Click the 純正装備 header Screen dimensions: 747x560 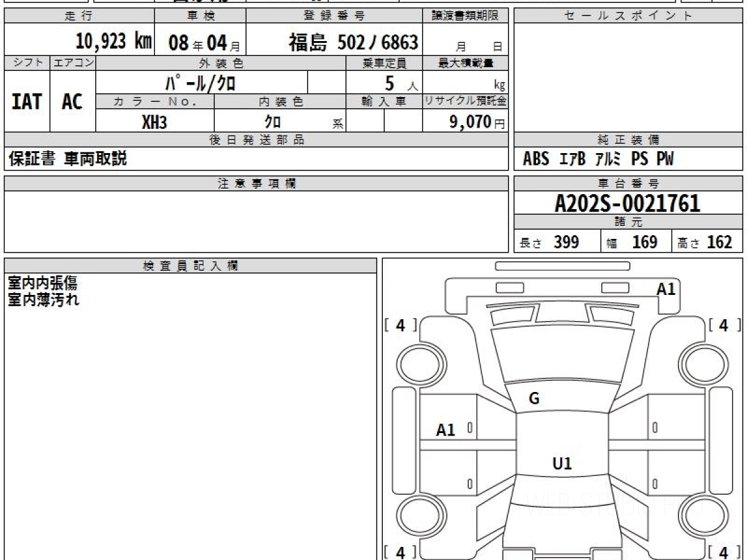tap(628, 140)
